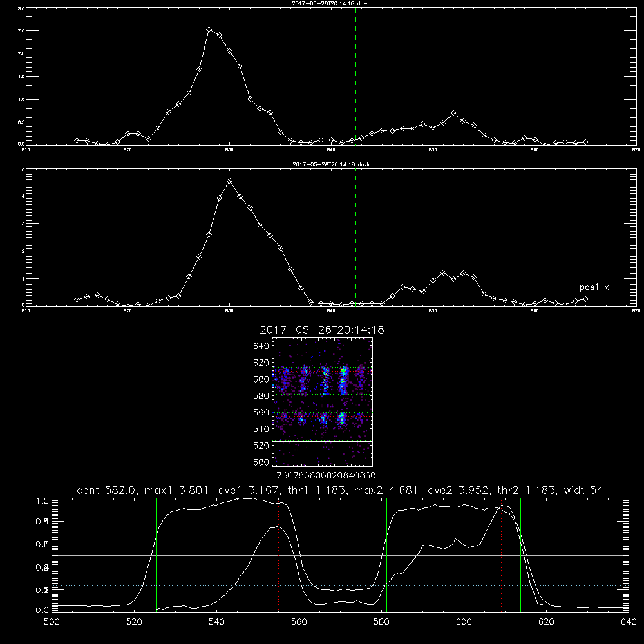Click the 500 label on spectral image y-axis
Viewport: 644px width, 644px height.
261,462
